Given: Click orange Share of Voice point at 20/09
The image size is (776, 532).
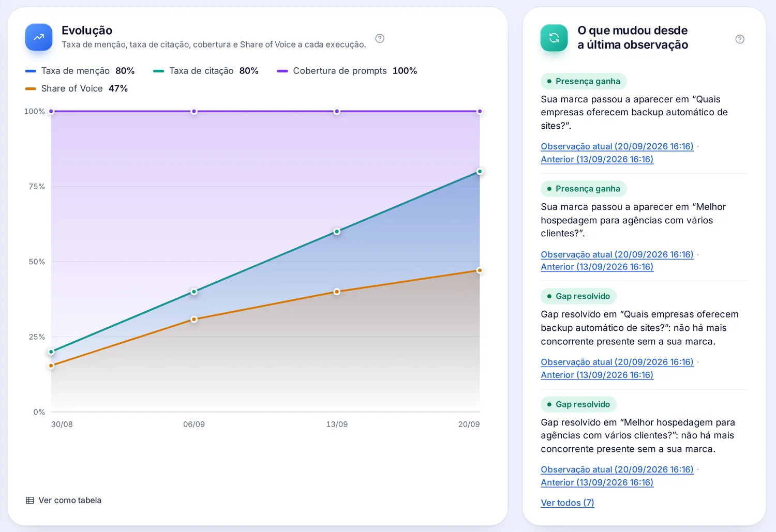Looking at the screenshot, I should (480, 270).
